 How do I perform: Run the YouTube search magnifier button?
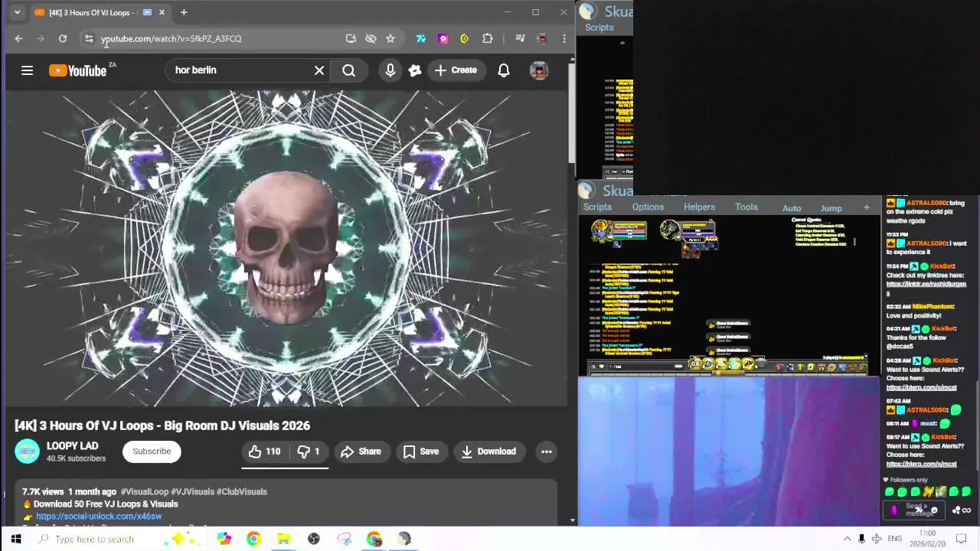coord(348,70)
